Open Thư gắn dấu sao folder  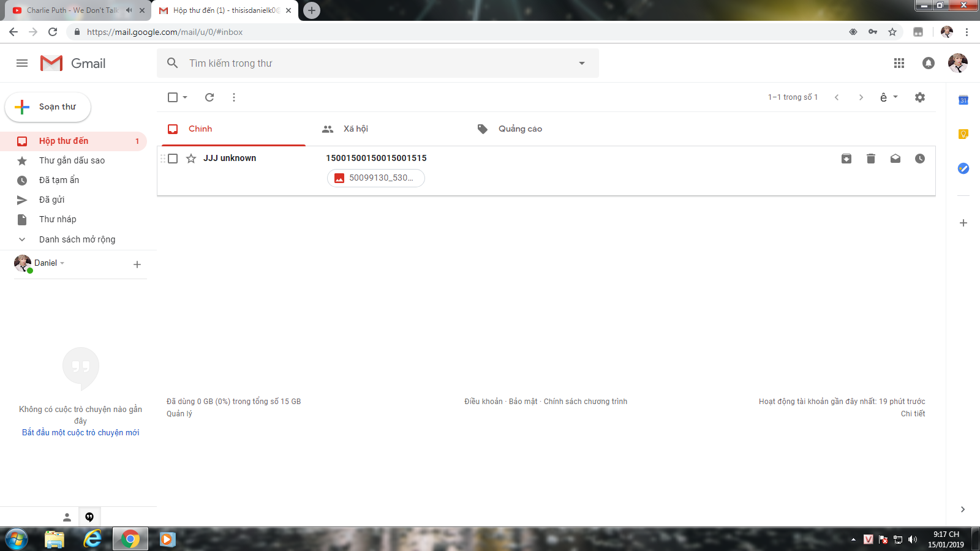click(x=73, y=161)
